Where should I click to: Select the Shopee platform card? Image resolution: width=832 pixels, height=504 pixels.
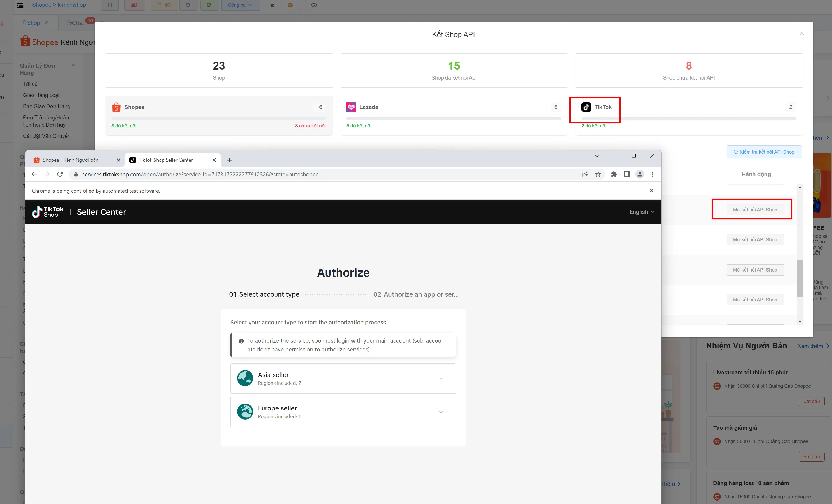click(x=219, y=115)
